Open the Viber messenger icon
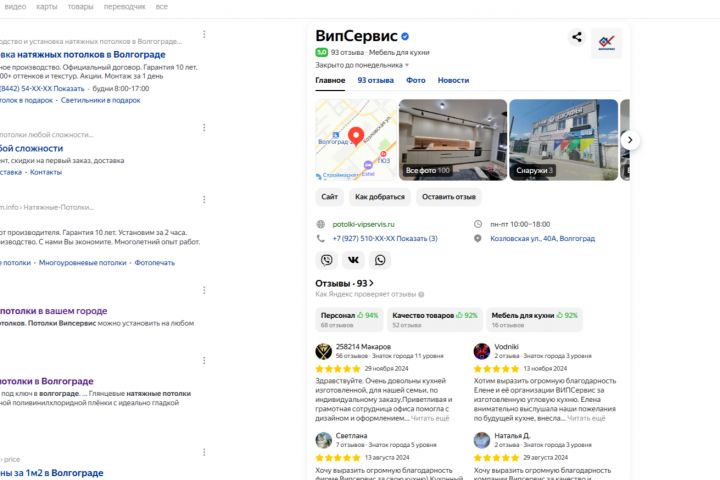The height and width of the screenshot is (480, 720). pos(326,260)
